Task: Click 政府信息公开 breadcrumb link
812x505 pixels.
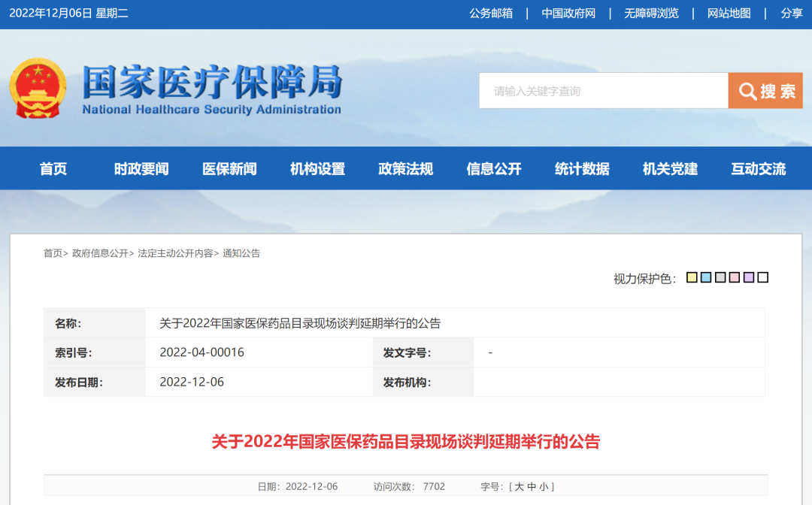Action: click(x=100, y=253)
